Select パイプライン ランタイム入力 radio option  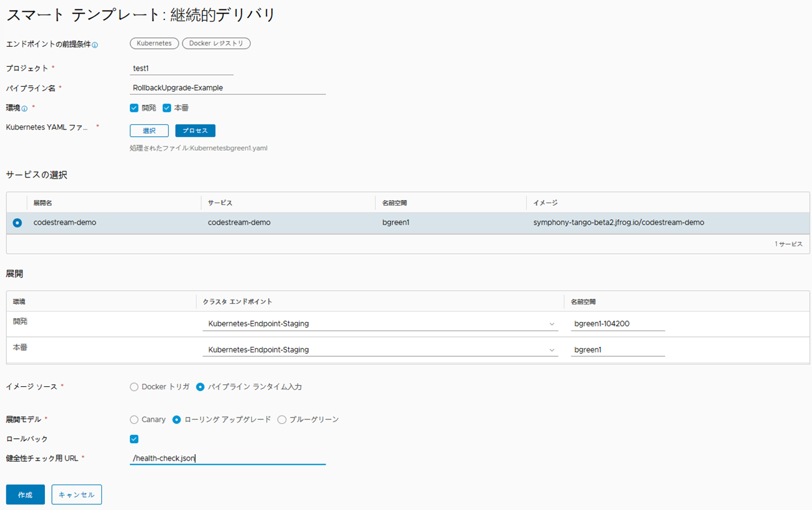(x=200, y=387)
